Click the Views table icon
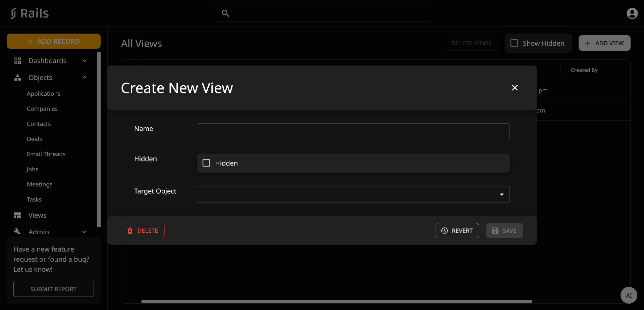 (x=17, y=215)
